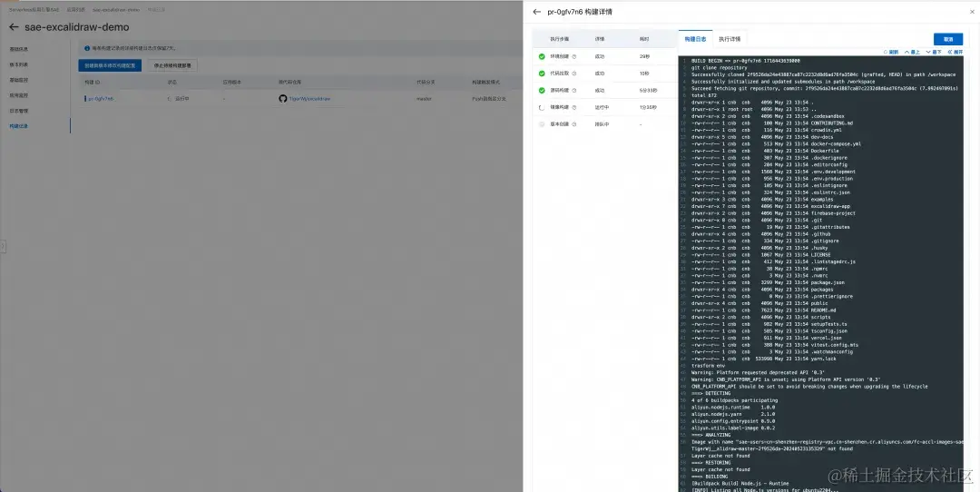Click log line '===> ANALYZING'
Image resolution: width=980 pixels, height=492 pixels.
712,435
